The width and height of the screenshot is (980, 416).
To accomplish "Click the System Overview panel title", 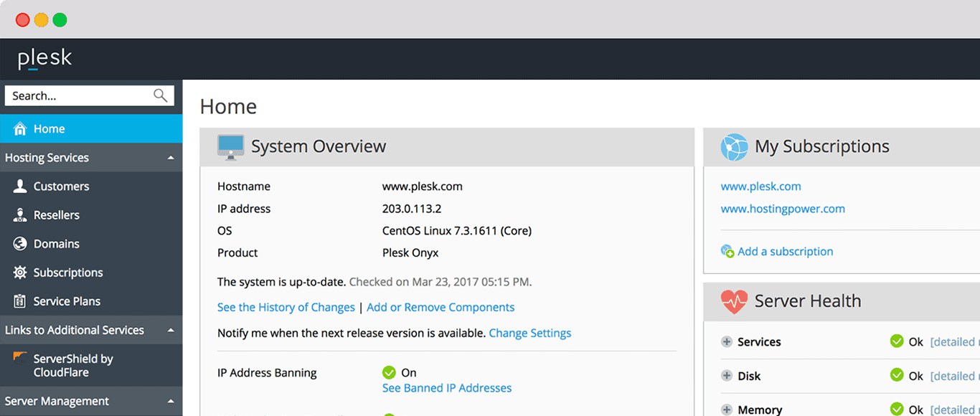I will click(x=319, y=146).
